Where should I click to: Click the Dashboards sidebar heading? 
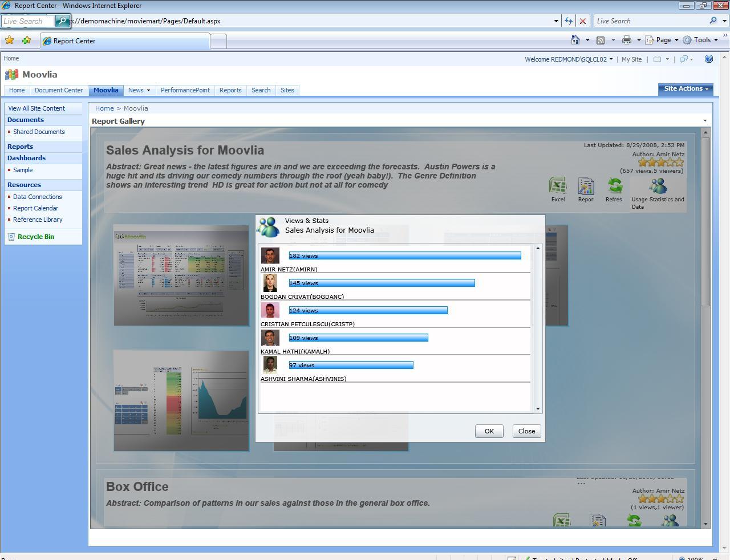click(26, 158)
